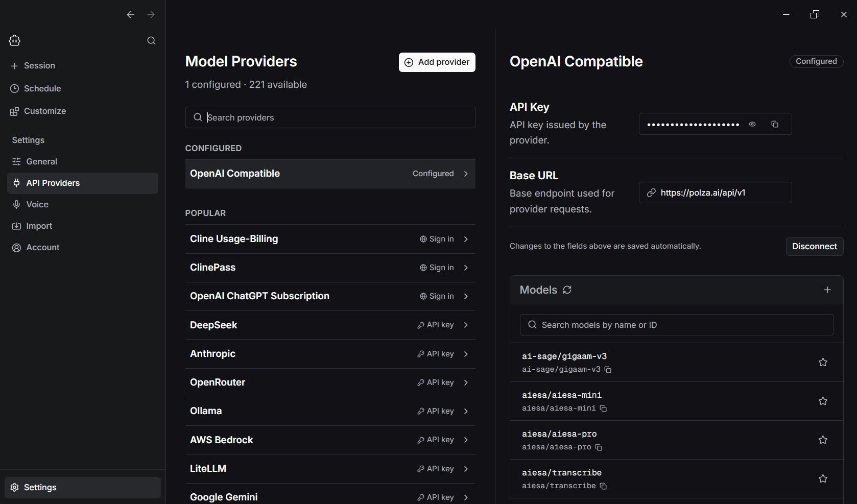Restore down the application window
The height and width of the screenshot is (504, 857).
point(815,14)
